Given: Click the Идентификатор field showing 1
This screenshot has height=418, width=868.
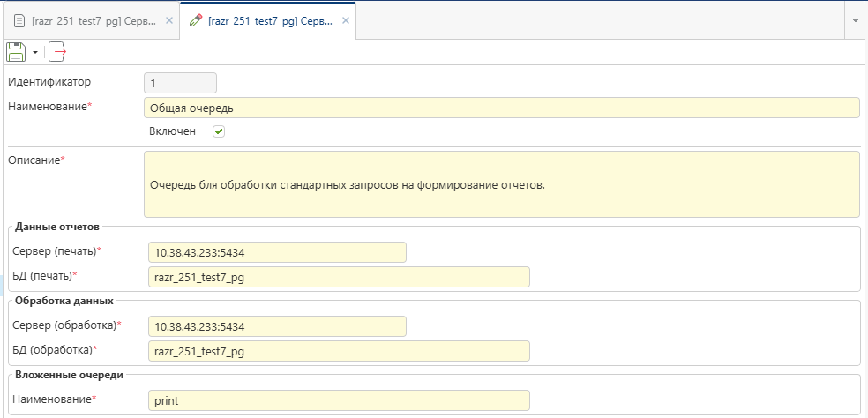Looking at the screenshot, I should pyautogui.click(x=181, y=83).
